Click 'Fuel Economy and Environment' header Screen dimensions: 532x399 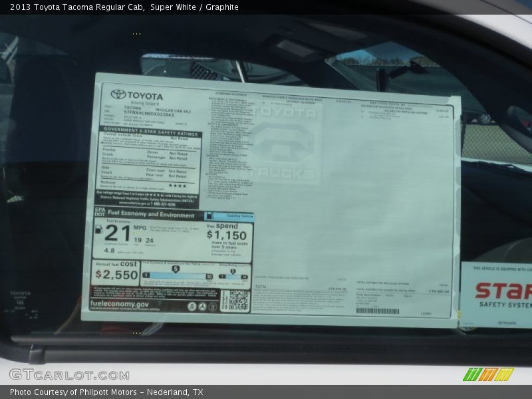click(x=151, y=214)
